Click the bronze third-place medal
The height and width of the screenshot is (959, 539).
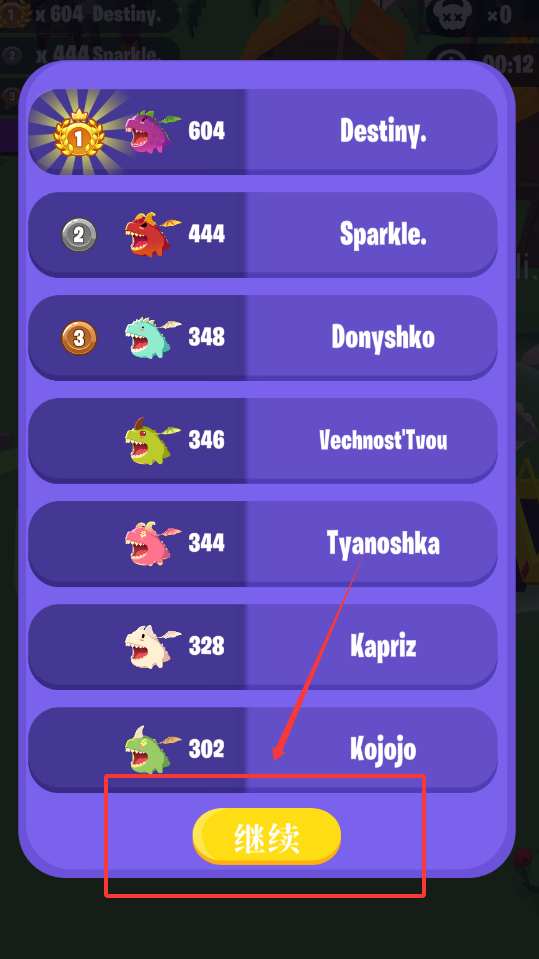(x=79, y=338)
